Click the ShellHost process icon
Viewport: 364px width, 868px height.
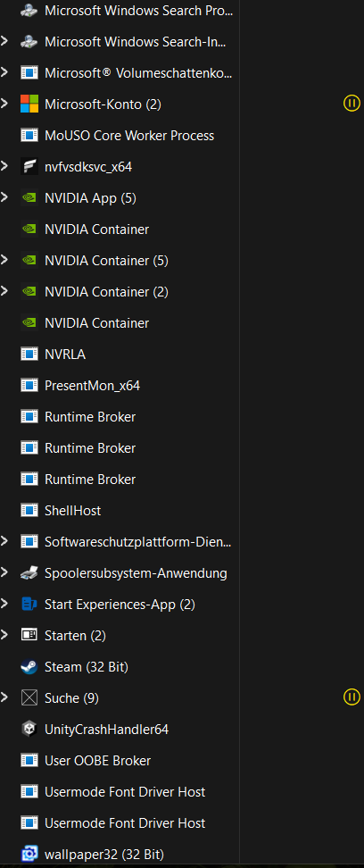(x=29, y=511)
